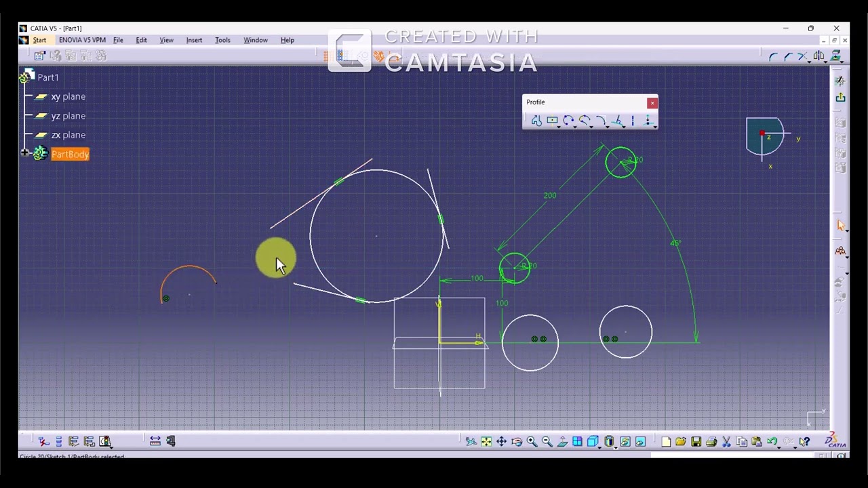Click the Hide/Show icon
Image resolution: width=868 pixels, height=488 pixels.
625,442
